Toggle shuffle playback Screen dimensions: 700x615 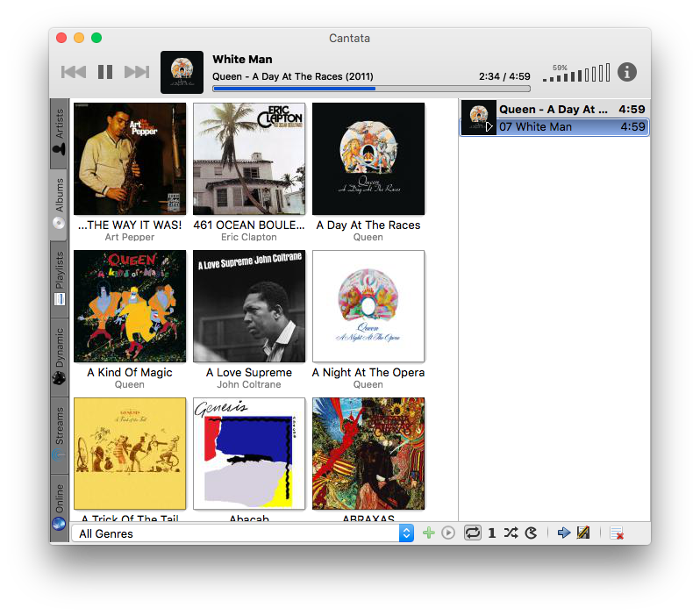511,533
